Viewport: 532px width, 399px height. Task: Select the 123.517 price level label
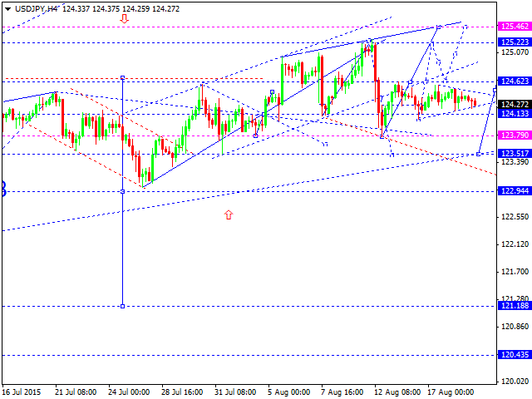tap(515, 153)
